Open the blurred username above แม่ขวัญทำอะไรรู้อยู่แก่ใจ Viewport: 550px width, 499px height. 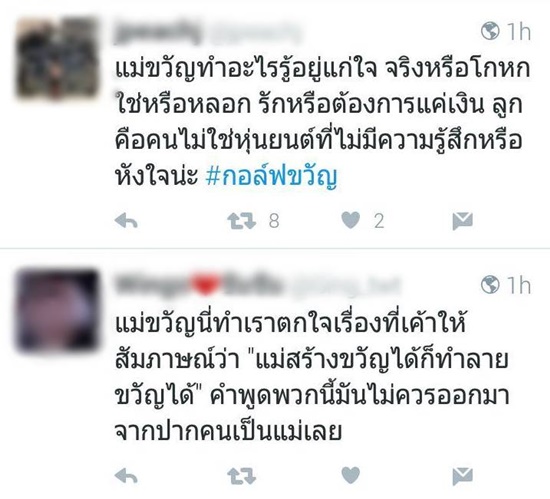[209, 33]
